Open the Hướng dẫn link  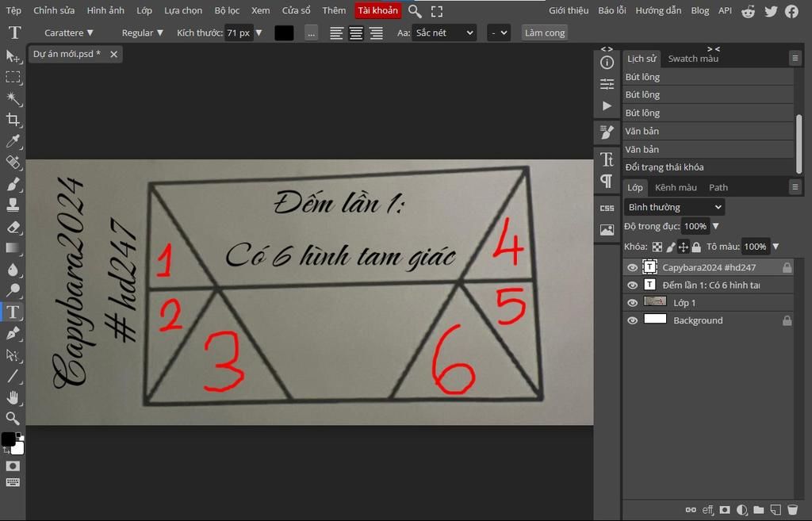tap(658, 10)
